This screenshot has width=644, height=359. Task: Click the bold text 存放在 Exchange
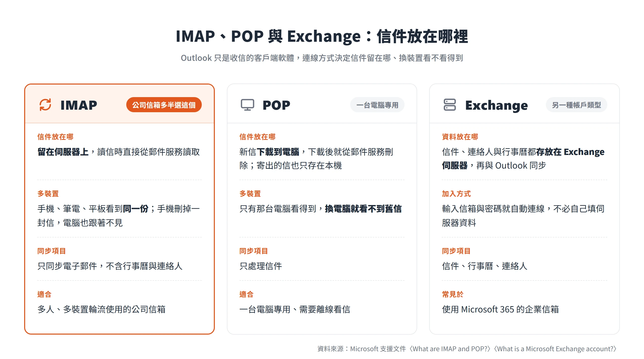570,152
